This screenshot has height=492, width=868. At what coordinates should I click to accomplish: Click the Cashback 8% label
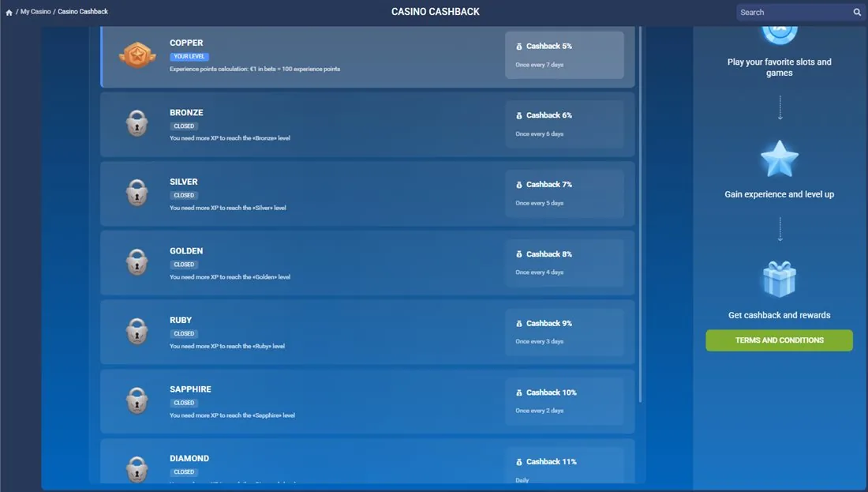(549, 254)
